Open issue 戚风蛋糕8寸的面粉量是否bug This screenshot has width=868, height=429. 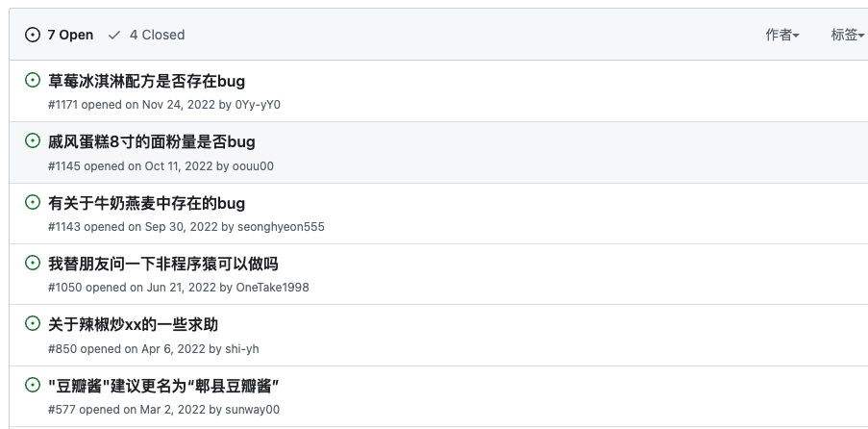tap(152, 141)
